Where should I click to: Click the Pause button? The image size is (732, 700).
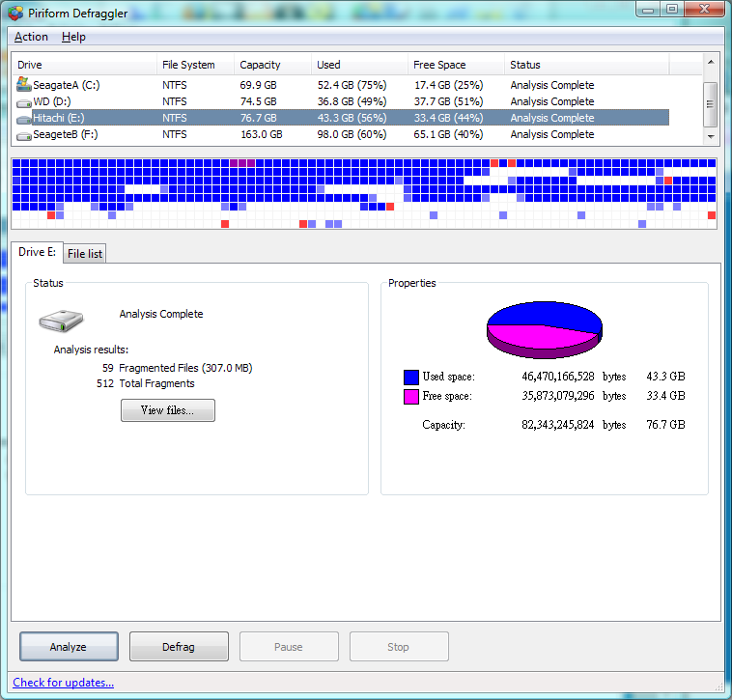pyautogui.click(x=289, y=646)
